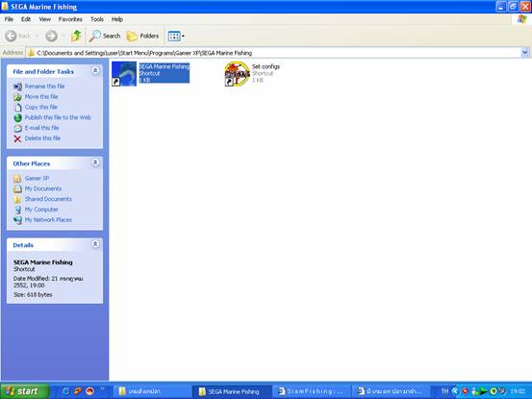
Task: Open My Documents from Other Places
Action: pos(42,188)
